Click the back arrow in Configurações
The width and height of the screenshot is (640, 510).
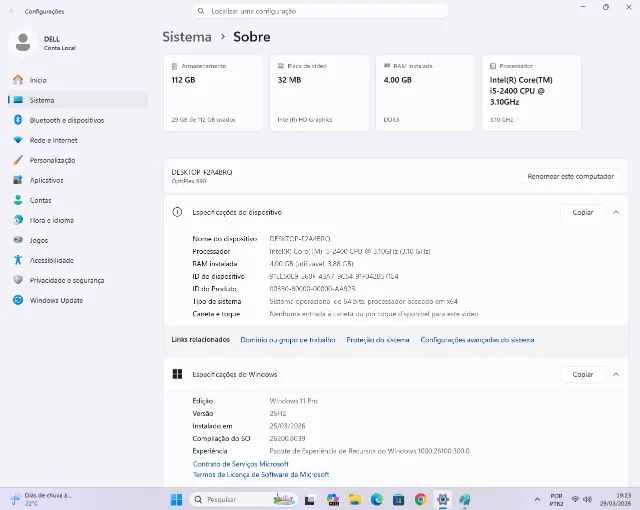(x=11, y=11)
